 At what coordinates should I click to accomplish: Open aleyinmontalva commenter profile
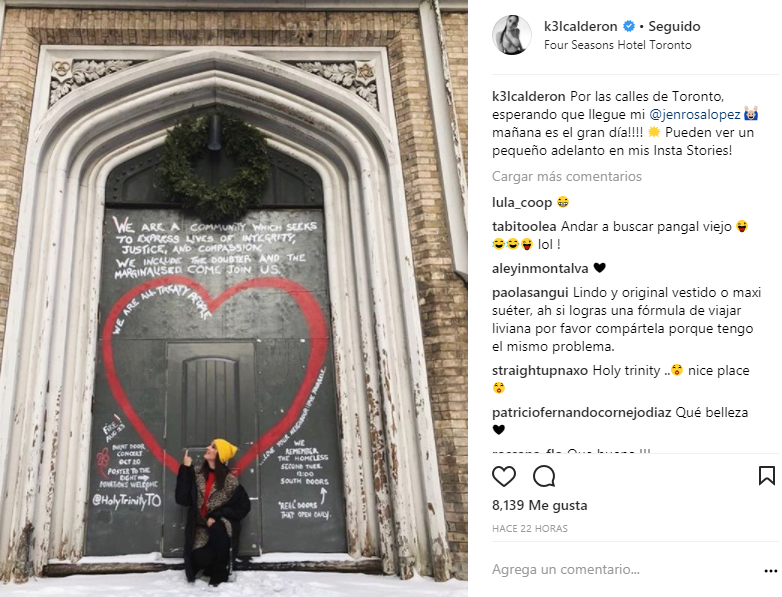pyautogui.click(x=540, y=269)
